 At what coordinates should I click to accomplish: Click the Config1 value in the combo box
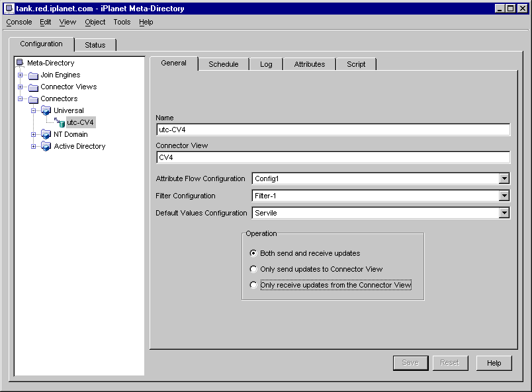(x=267, y=178)
